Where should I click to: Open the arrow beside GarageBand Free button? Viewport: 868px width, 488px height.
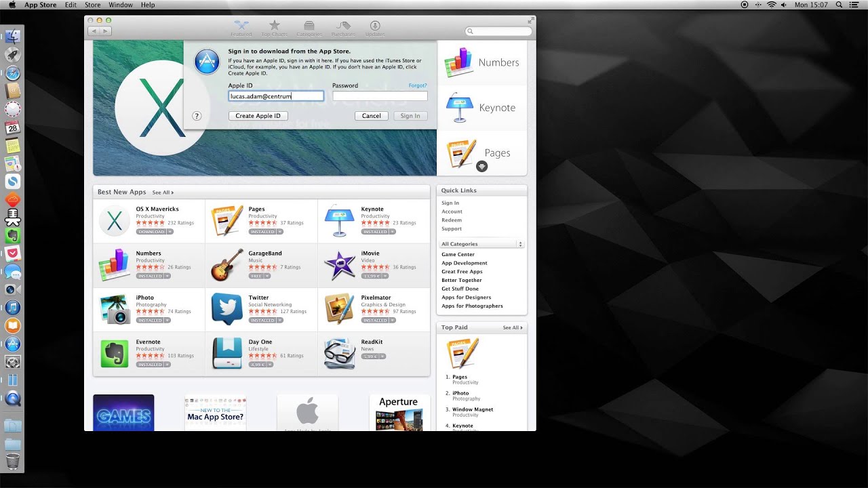(x=268, y=276)
